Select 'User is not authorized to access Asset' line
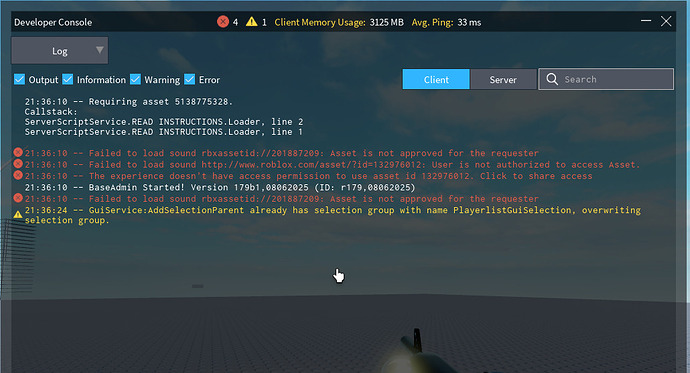Image resolution: width=690 pixels, height=373 pixels. coord(332,165)
